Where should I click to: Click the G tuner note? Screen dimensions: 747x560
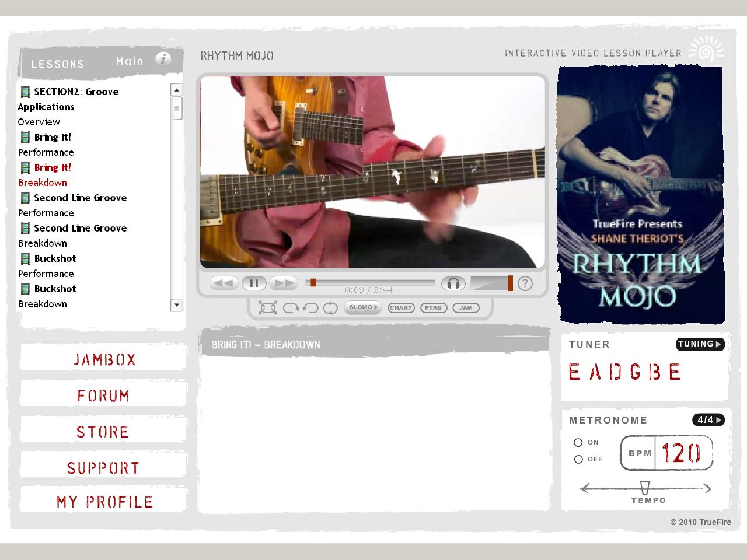636,372
